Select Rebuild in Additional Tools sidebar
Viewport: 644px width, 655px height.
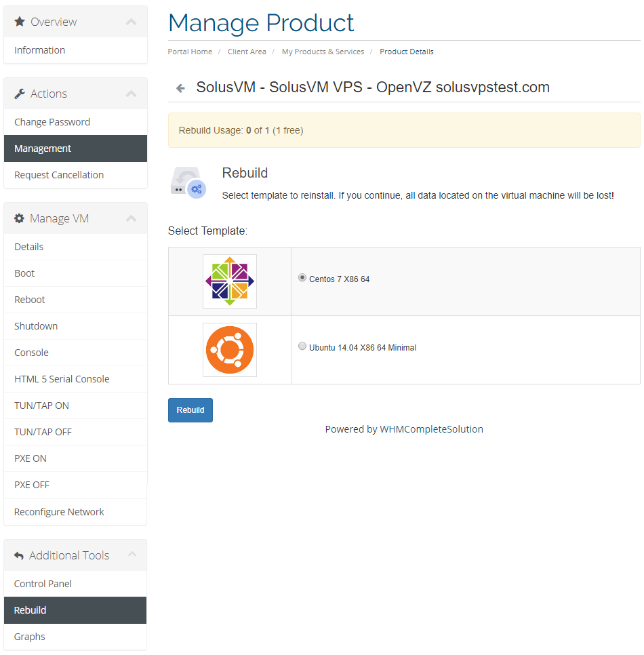(x=76, y=610)
